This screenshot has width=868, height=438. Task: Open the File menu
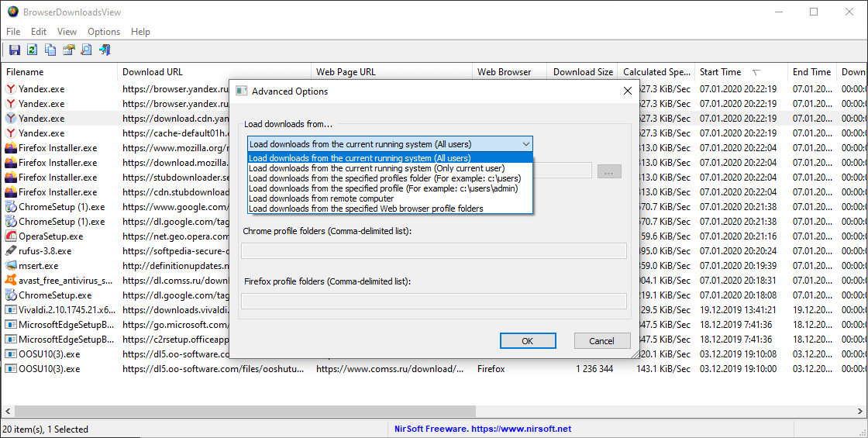(x=13, y=32)
